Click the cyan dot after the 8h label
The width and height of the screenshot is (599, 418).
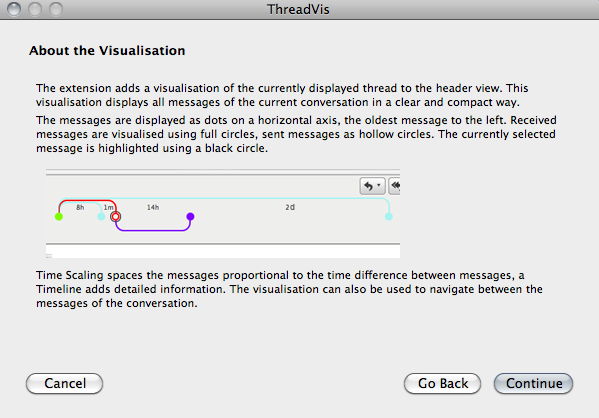(101, 217)
